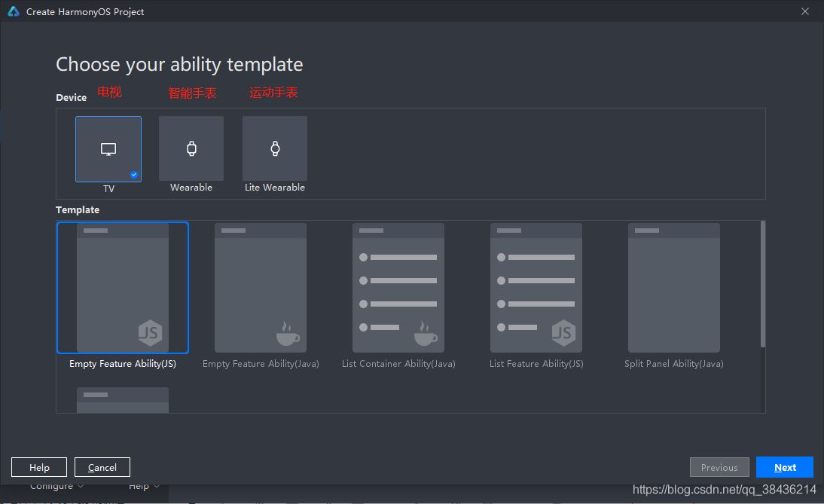Click the template list vertical scrollbar

tap(762, 284)
